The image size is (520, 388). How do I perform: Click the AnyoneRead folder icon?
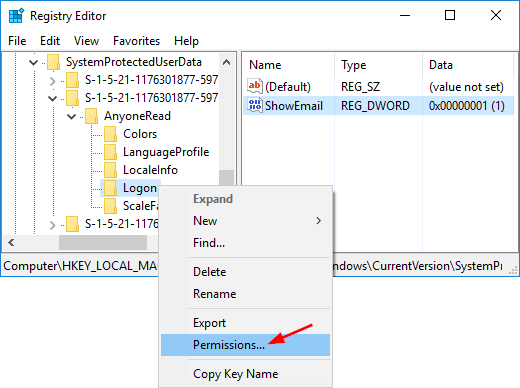point(91,116)
